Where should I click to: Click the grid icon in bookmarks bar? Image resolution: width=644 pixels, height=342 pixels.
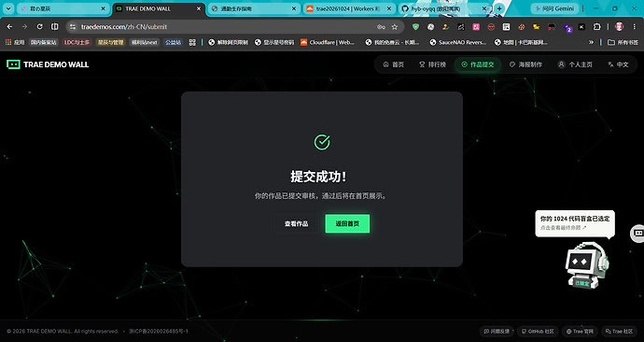[192, 42]
